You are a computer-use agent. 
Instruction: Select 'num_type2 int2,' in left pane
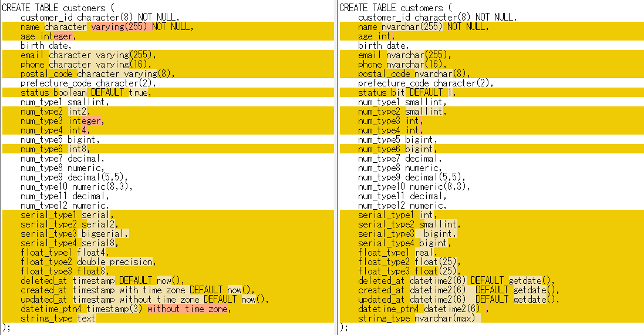[x=55, y=112]
